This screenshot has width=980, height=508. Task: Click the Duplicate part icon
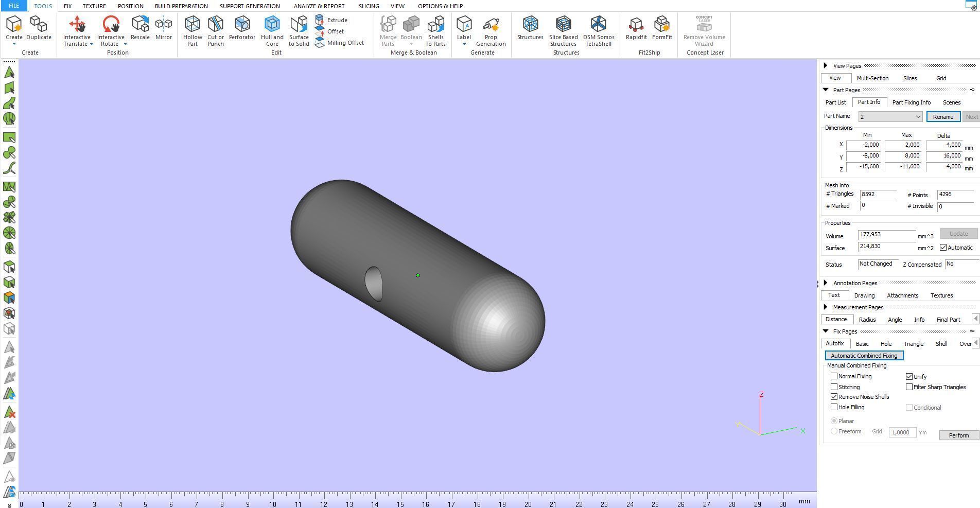(x=39, y=28)
